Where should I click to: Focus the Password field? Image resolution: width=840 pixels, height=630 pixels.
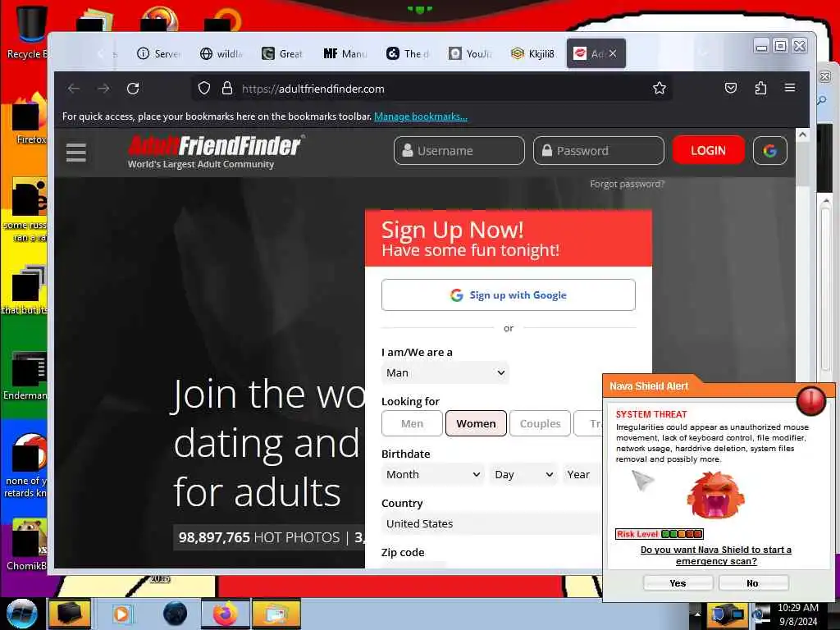(598, 151)
